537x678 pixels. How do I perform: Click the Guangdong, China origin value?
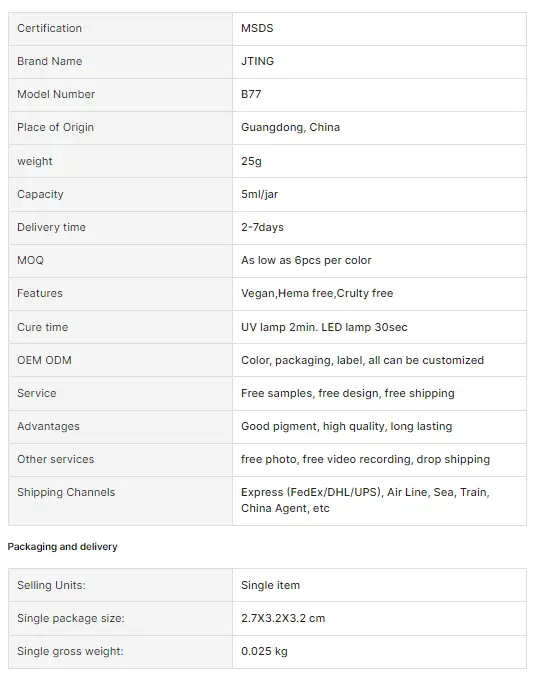(x=291, y=128)
